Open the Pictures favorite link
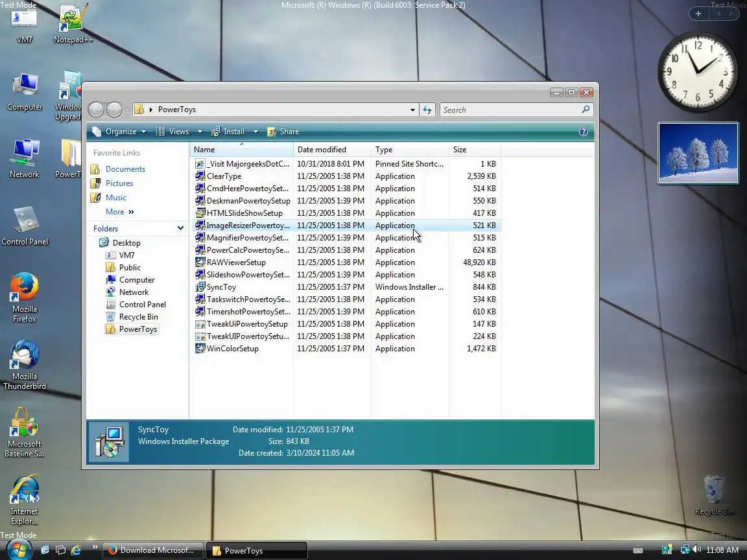The height and width of the screenshot is (560, 747). (119, 183)
